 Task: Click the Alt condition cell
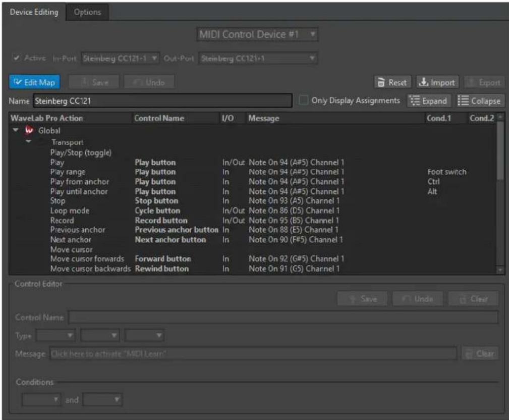tap(432, 191)
